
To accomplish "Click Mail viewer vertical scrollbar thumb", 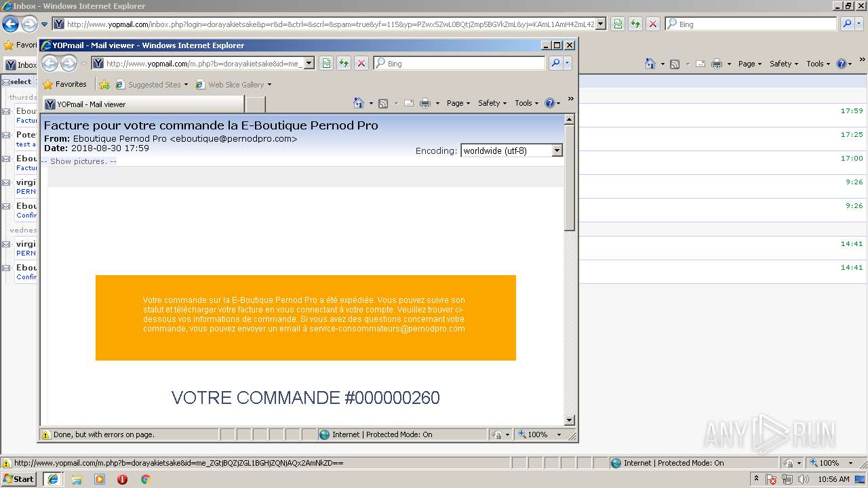I will tap(570, 178).
